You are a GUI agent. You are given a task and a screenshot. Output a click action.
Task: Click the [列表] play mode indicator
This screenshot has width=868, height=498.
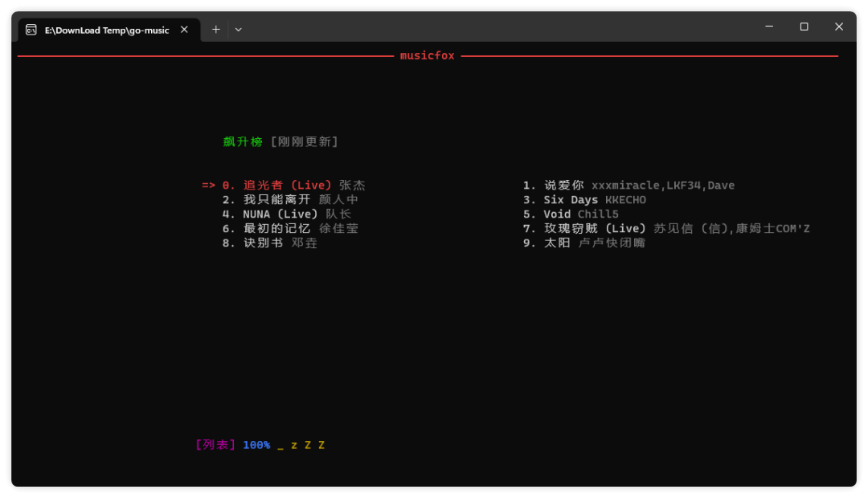click(215, 445)
